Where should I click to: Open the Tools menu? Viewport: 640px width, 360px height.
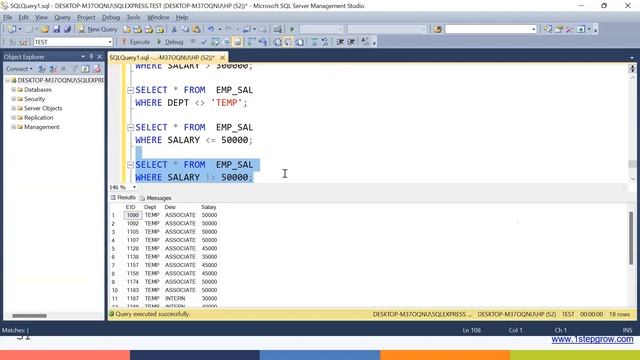click(x=133, y=17)
